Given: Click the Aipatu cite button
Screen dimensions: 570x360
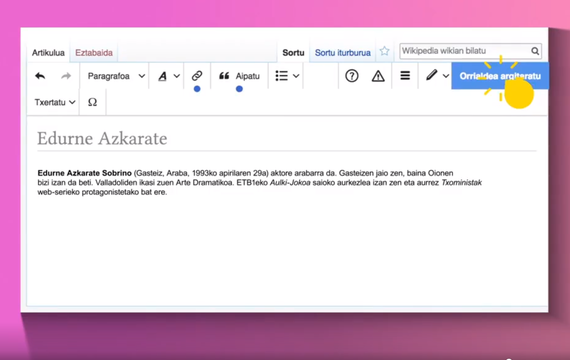Looking at the screenshot, I should click(239, 76).
